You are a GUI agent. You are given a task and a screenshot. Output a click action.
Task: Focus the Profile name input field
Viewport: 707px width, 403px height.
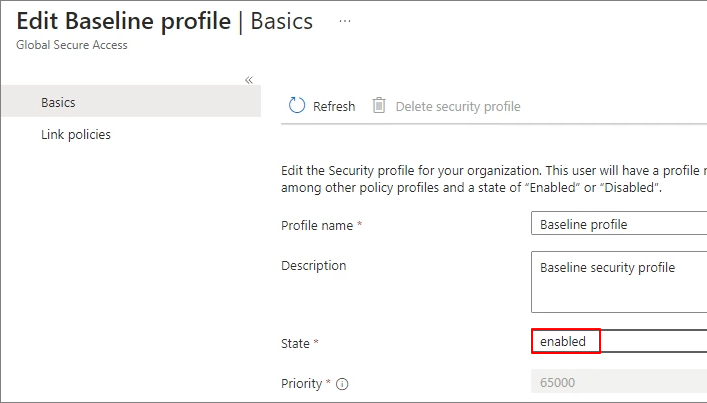(x=619, y=224)
